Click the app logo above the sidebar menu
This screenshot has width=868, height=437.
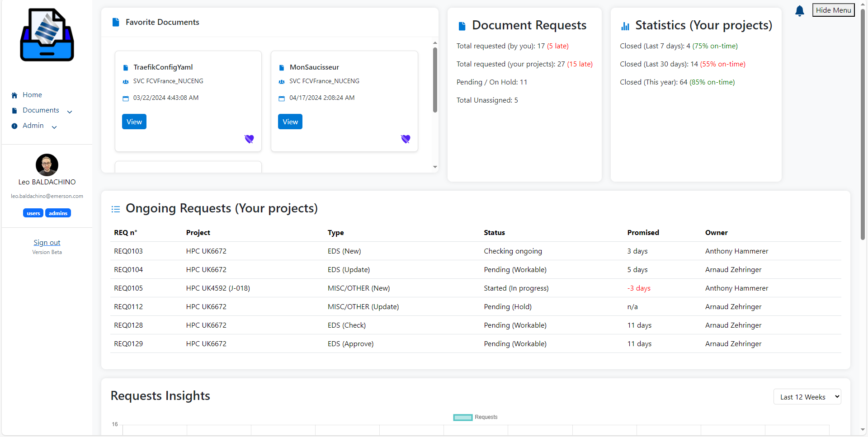47,35
